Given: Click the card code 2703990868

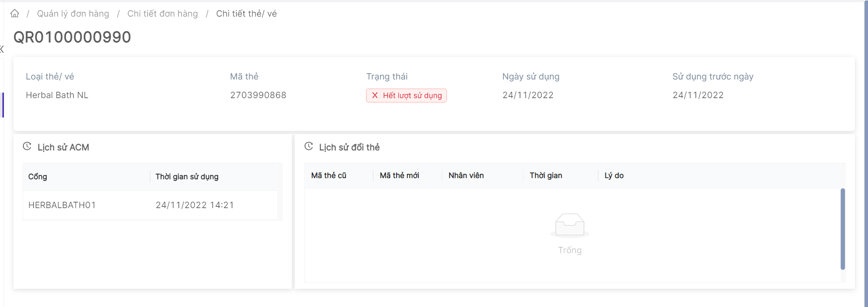Looking at the screenshot, I should point(258,95).
